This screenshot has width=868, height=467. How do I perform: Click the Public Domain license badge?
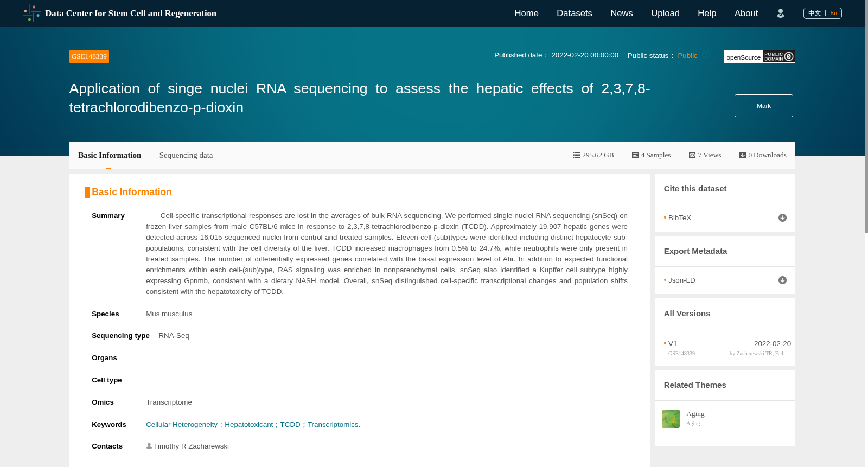(x=778, y=56)
